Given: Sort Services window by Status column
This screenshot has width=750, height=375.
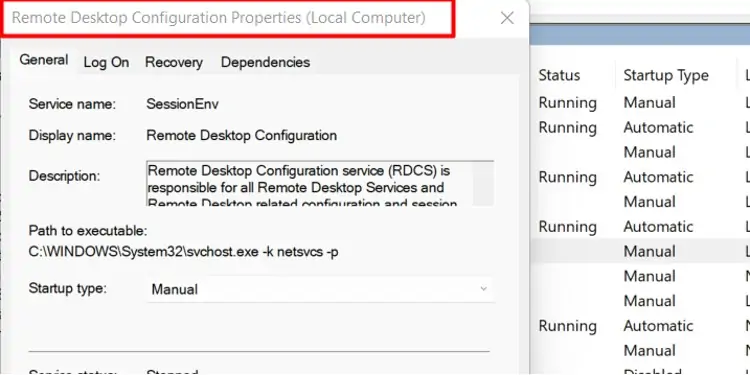Looking at the screenshot, I should click(x=559, y=75).
